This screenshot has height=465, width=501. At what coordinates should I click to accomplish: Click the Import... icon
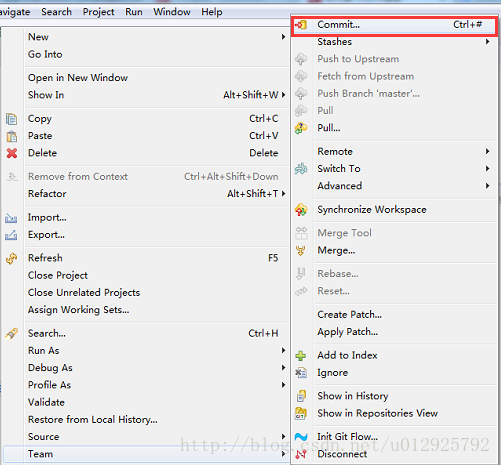point(11,218)
